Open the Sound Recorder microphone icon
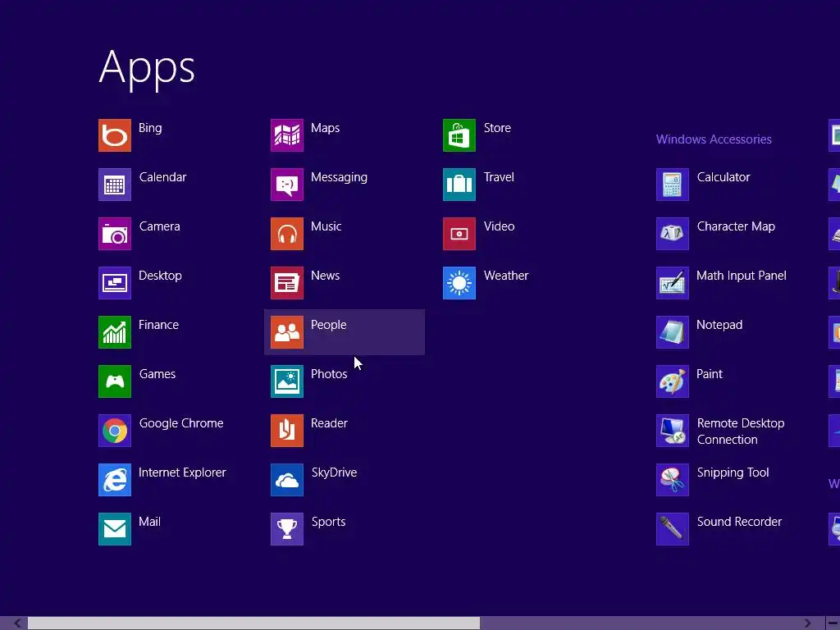840x630 pixels. pos(673,529)
